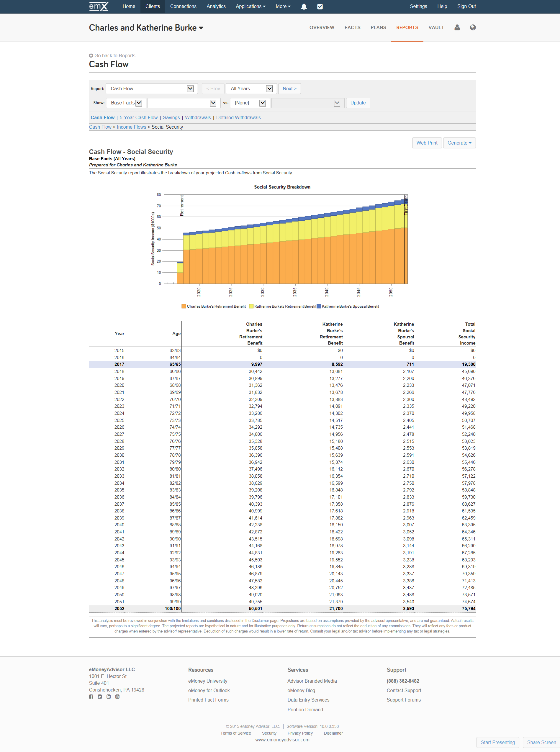Click Sign Out
The height and width of the screenshot is (752, 560).
tap(466, 6)
